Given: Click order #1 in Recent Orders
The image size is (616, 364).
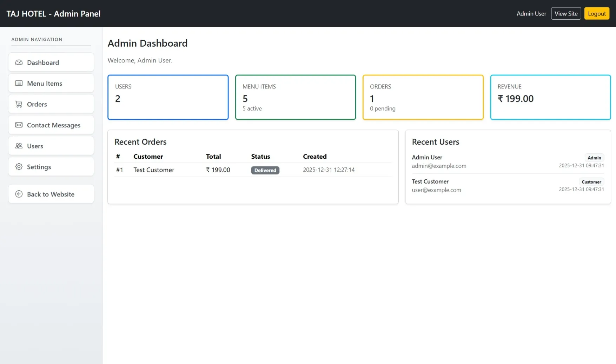Looking at the screenshot, I should (x=120, y=170).
